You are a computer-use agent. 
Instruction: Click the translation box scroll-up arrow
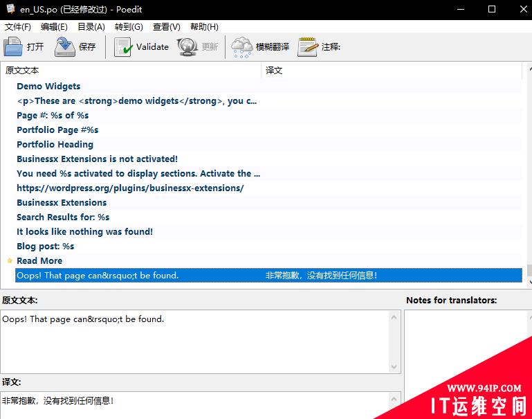[x=394, y=399]
